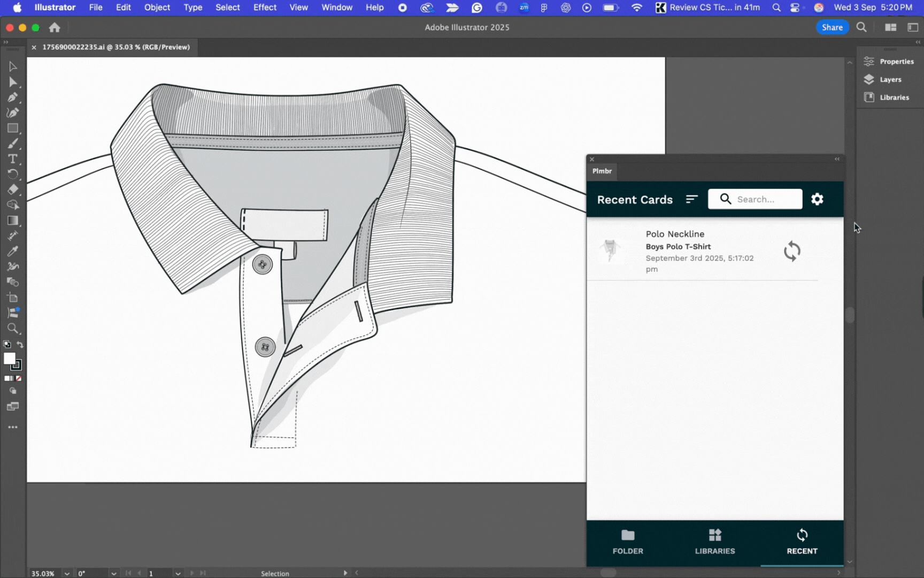Sync the Polo Neckline card
The height and width of the screenshot is (578, 924).
coord(792,250)
